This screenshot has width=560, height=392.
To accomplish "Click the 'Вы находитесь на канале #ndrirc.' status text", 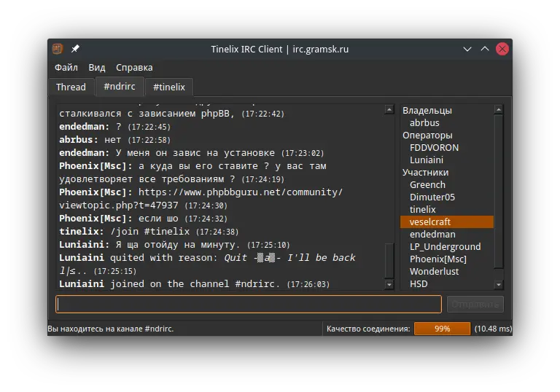I will coord(111,329).
